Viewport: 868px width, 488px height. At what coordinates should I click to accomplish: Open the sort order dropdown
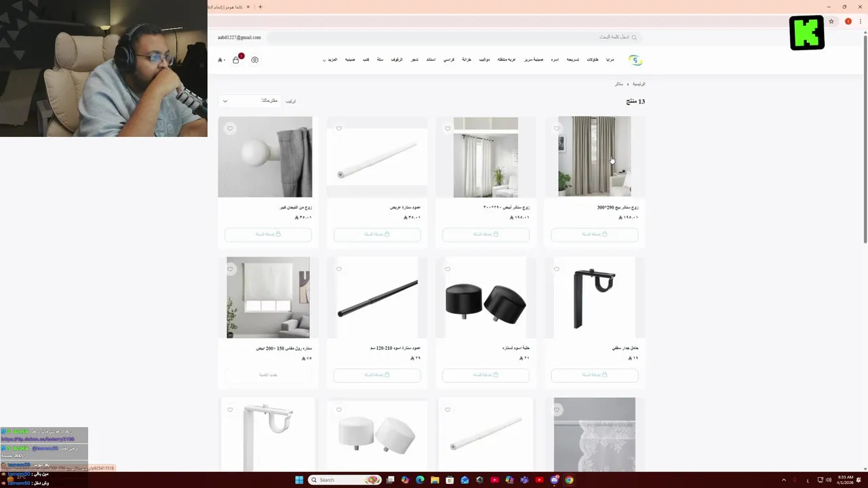pyautogui.click(x=250, y=101)
